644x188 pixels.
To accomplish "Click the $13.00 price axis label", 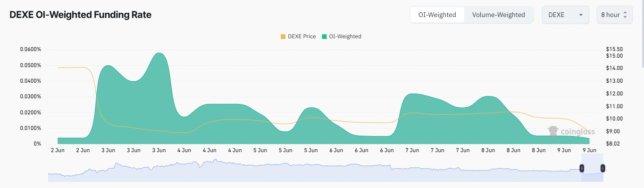I will (x=615, y=81).
